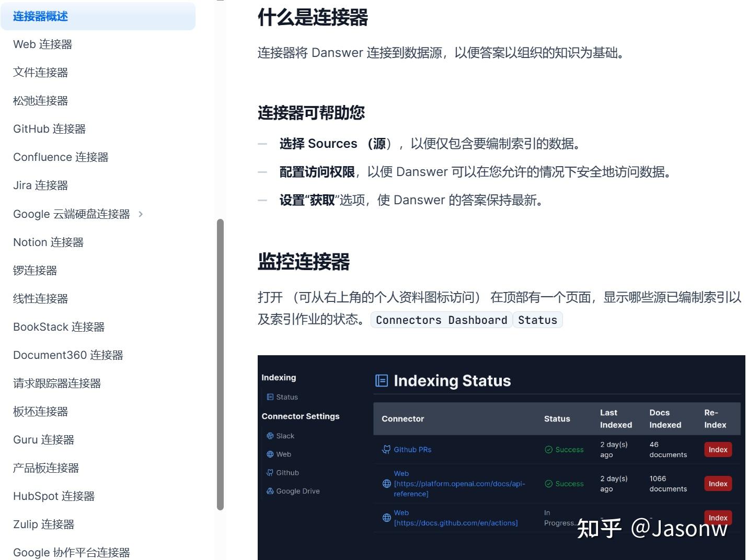Open the Confluence 连接器 page
The image size is (748, 560).
61,157
